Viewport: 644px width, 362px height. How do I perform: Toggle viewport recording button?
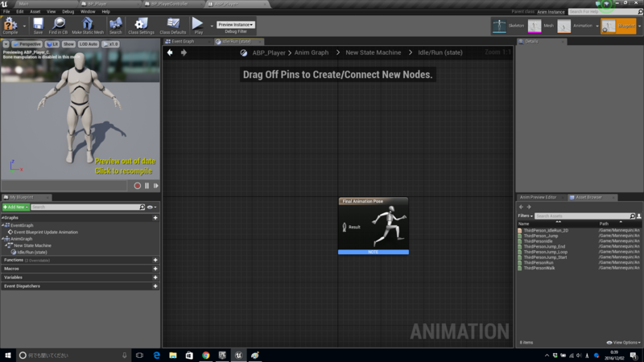tap(137, 186)
